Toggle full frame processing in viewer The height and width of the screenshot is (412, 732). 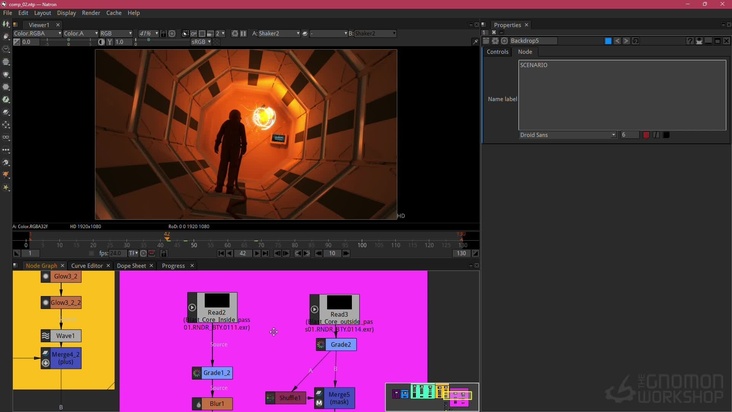(193, 34)
